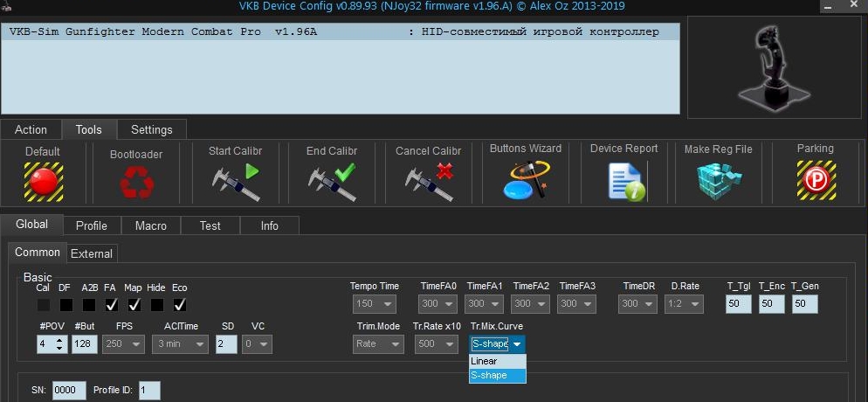Launch the Buttons Wizard
Viewport: 868px width, 402px height.
coord(525,180)
